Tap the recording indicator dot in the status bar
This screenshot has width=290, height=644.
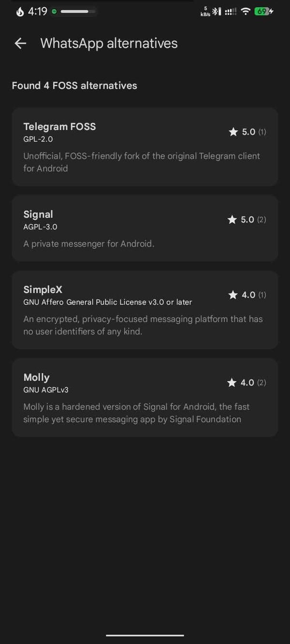click(55, 11)
